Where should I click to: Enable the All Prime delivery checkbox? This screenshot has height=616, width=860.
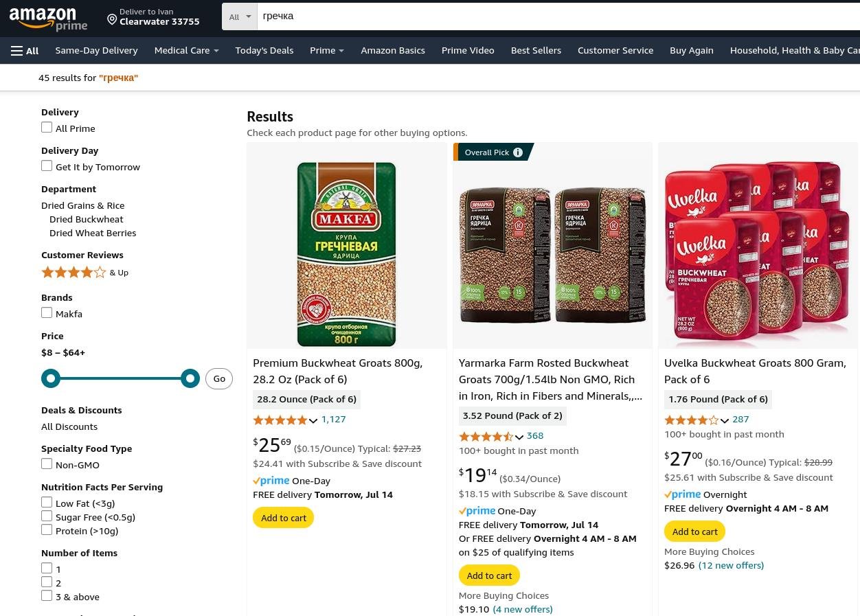[x=47, y=128]
